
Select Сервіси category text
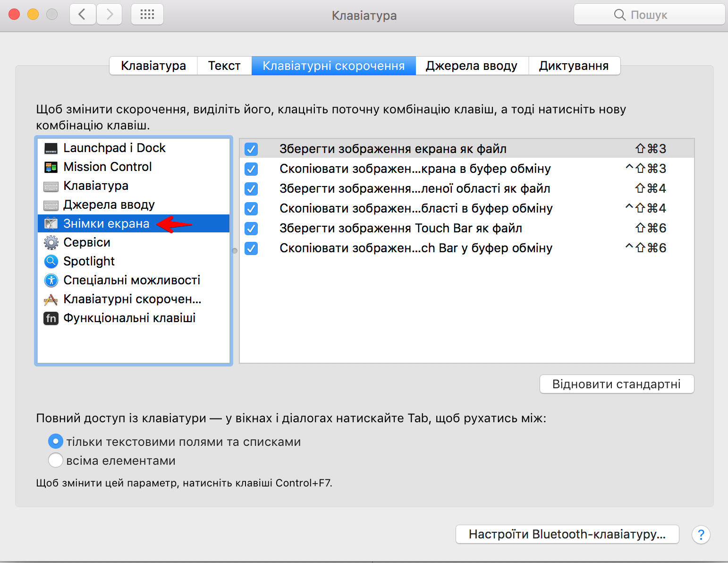click(87, 242)
